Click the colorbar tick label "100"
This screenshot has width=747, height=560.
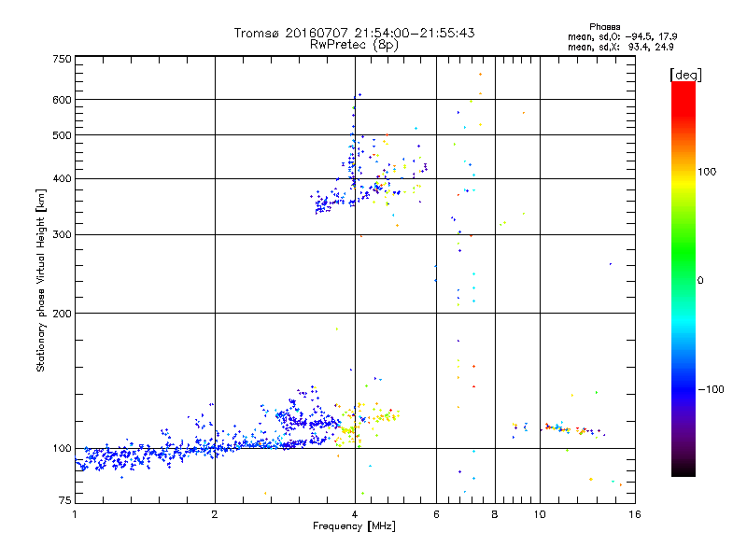(707, 172)
